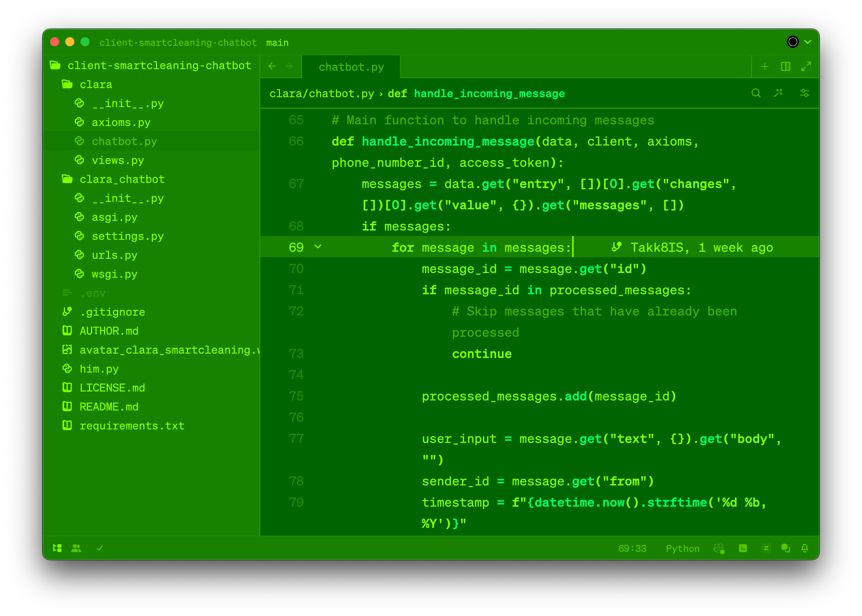Open the Copilot completion icon in status bar
Viewport: 862px width, 616px height.
(719, 548)
